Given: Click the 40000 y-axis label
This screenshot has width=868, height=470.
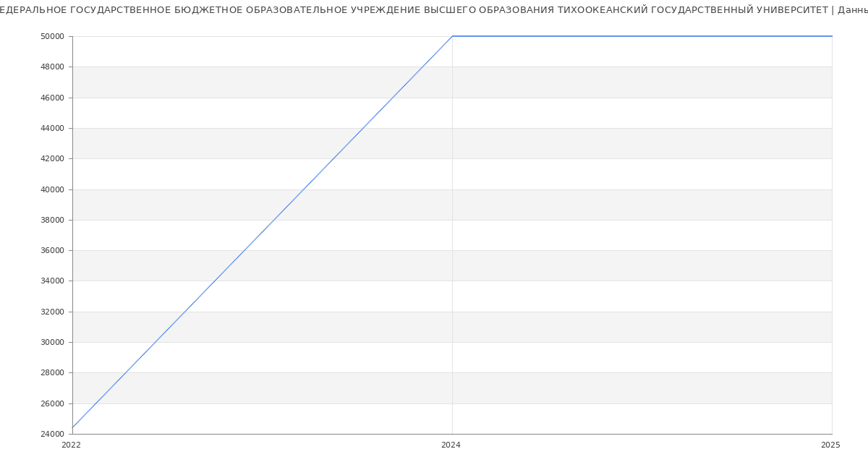Looking at the screenshot, I should pyautogui.click(x=53, y=189).
